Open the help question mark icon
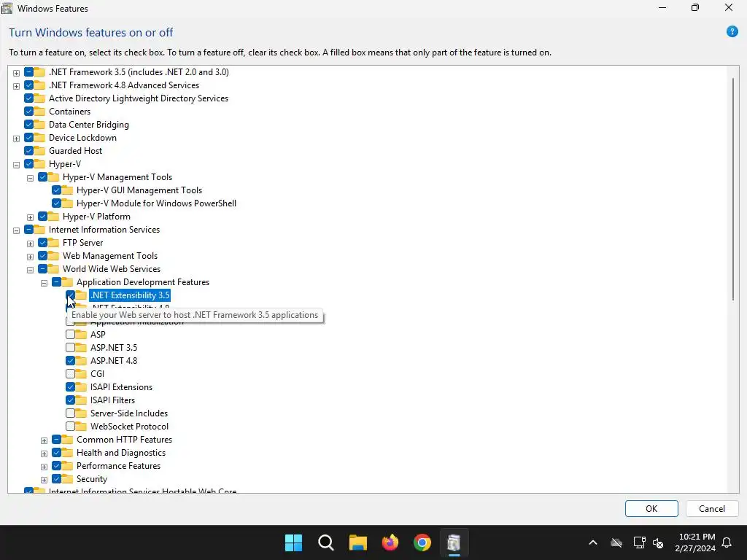747x560 pixels. coord(732,32)
